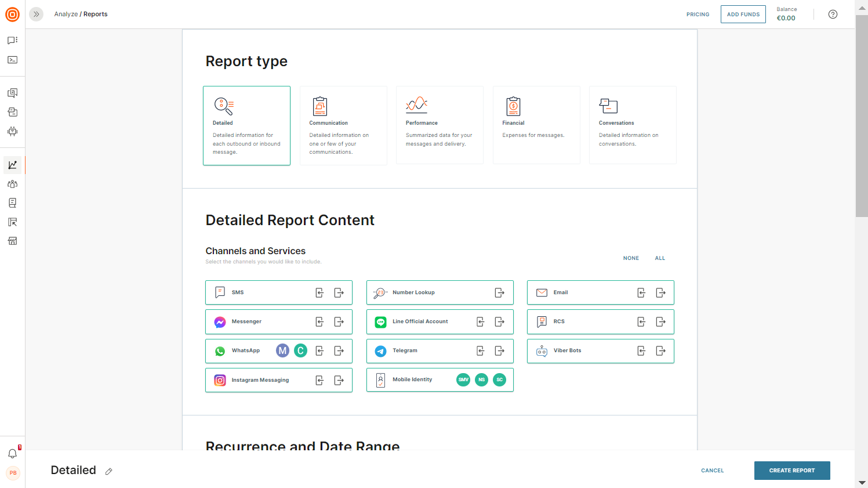This screenshot has width=868, height=488.
Task: Click Add Funds button
Action: click(743, 15)
